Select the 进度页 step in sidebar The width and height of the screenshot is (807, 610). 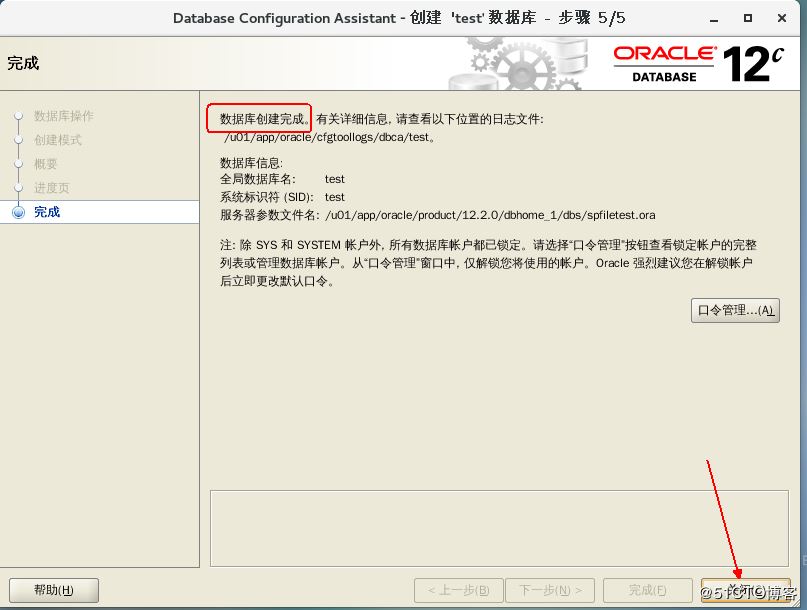tap(51, 188)
